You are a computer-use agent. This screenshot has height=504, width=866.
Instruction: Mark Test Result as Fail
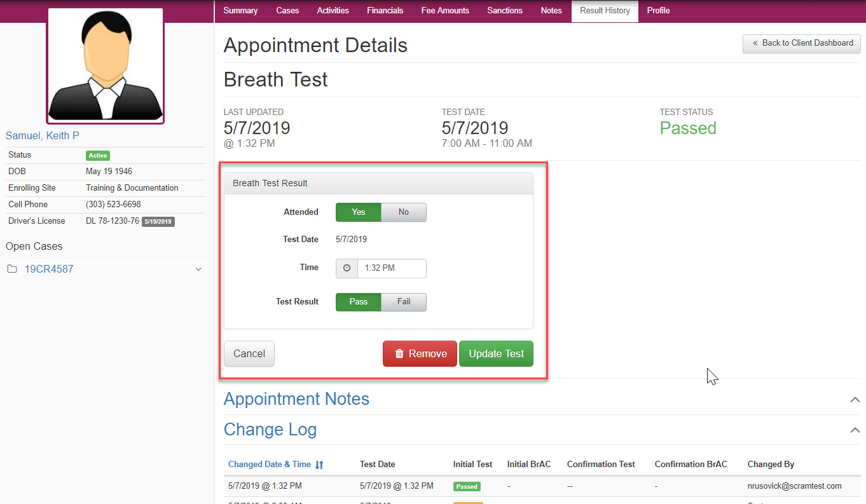click(404, 302)
